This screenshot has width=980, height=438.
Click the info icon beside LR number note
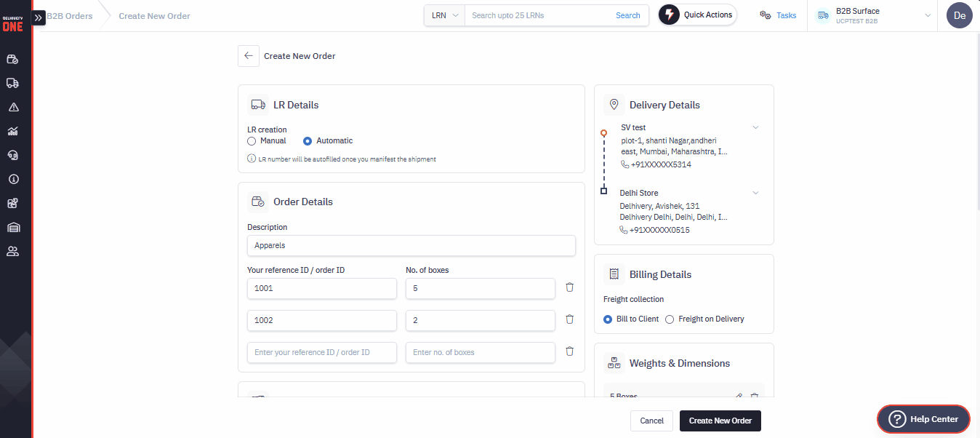click(252, 159)
